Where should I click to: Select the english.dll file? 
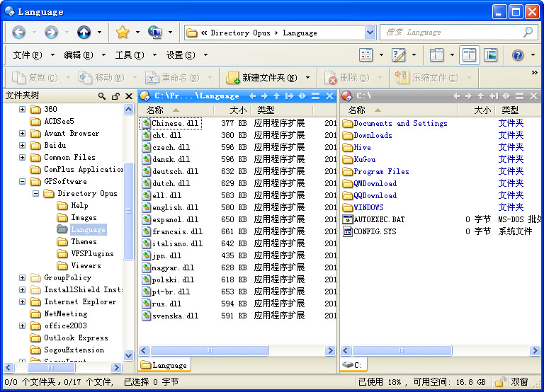pyautogui.click(x=175, y=207)
